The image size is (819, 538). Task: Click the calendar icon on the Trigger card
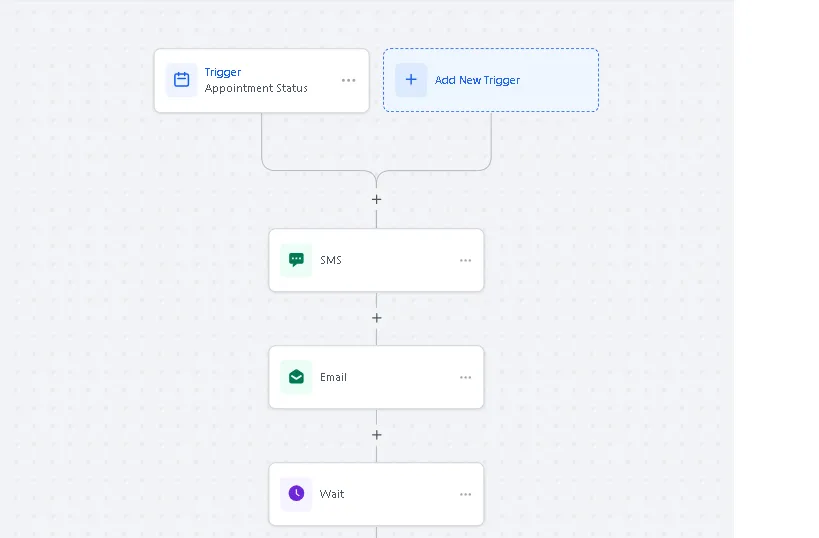coord(181,80)
